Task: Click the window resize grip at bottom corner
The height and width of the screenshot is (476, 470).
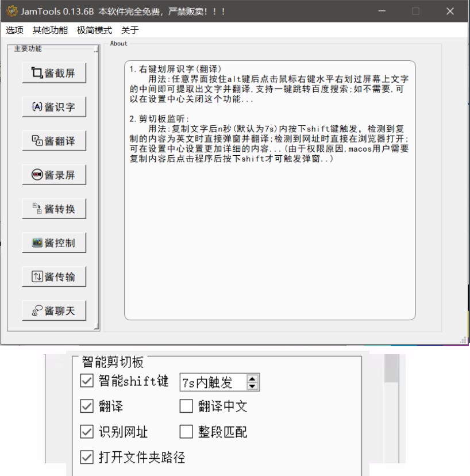Action: point(463,340)
